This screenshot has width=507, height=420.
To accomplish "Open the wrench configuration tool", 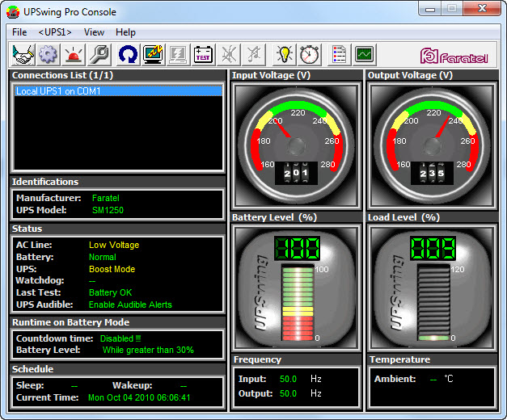I will pyautogui.click(x=99, y=54).
